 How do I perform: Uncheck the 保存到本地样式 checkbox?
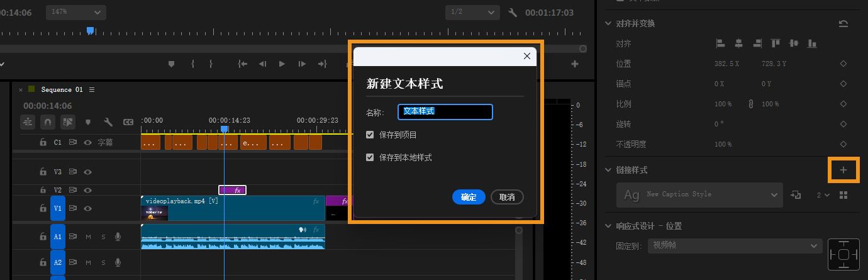point(370,157)
